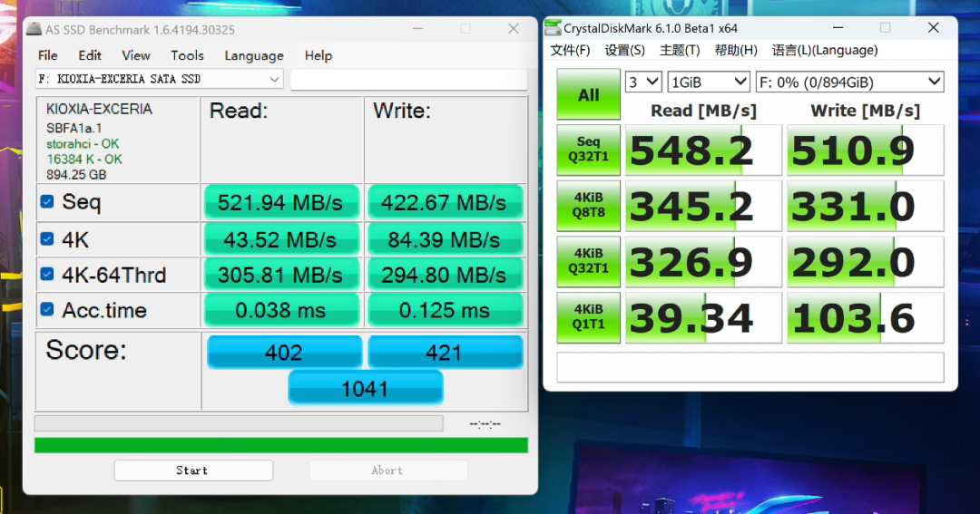Viewport: 980px width, 514px height.
Task: Open the Help menu in AS SSD Benchmark
Action: (318, 55)
